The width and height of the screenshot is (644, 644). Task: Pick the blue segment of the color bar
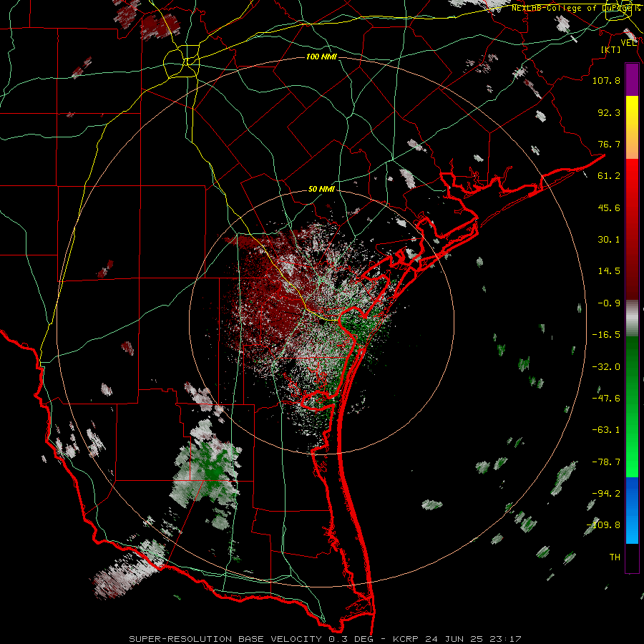pos(632,510)
